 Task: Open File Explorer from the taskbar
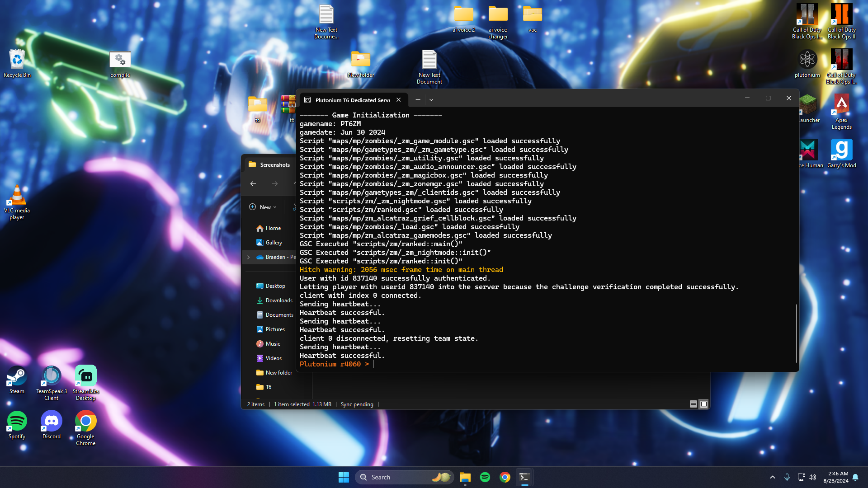(x=465, y=477)
